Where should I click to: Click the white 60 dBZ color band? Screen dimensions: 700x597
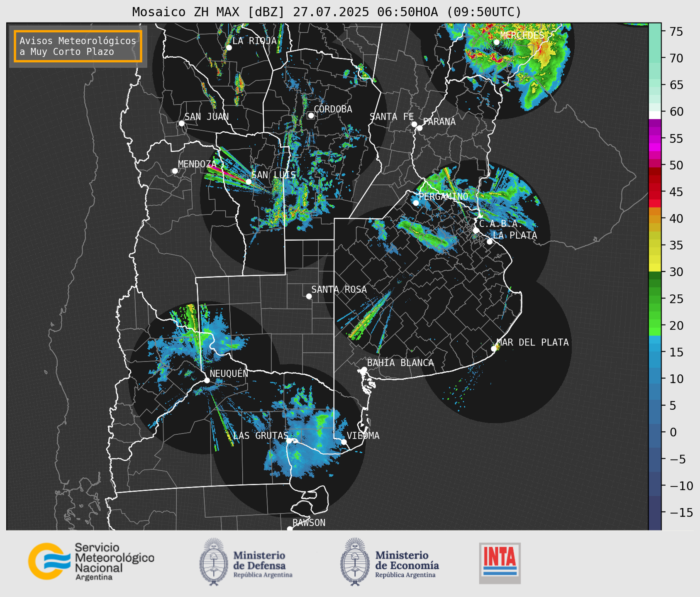pyautogui.click(x=655, y=115)
